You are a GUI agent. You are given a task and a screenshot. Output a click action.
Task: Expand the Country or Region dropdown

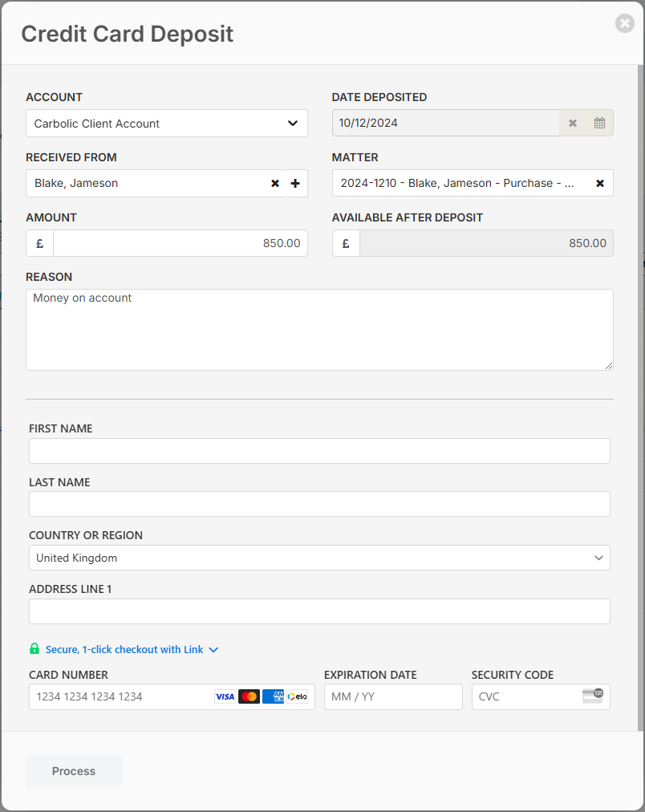point(319,558)
